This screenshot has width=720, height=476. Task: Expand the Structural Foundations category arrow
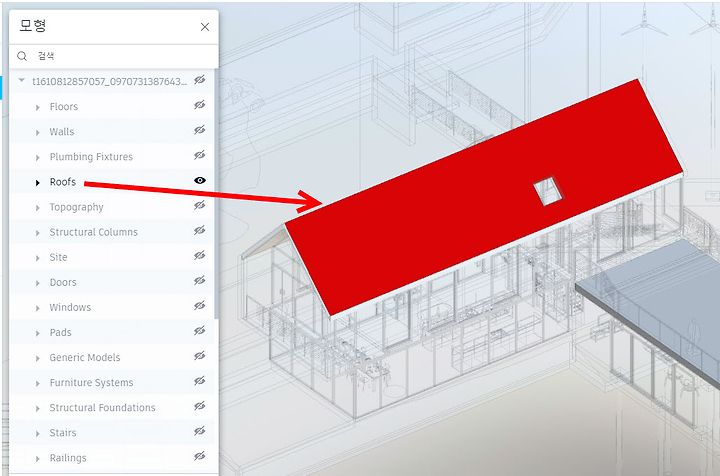38,409
